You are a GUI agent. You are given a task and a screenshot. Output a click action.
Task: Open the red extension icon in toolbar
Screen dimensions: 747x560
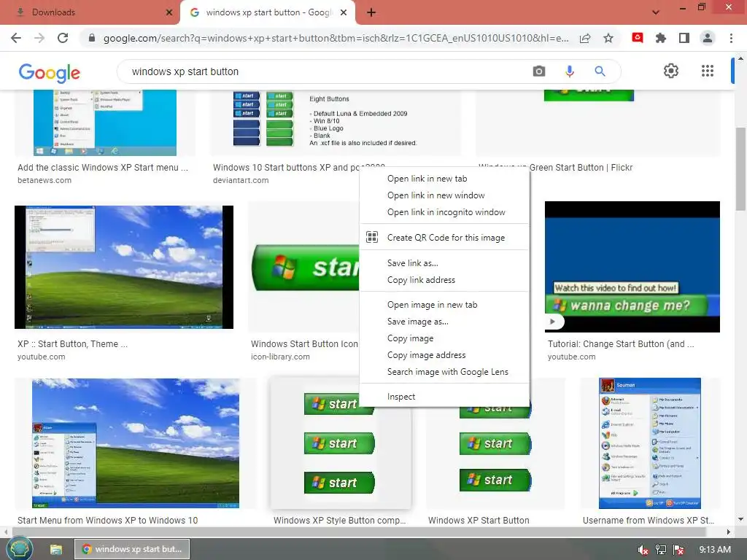[x=638, y=37]
